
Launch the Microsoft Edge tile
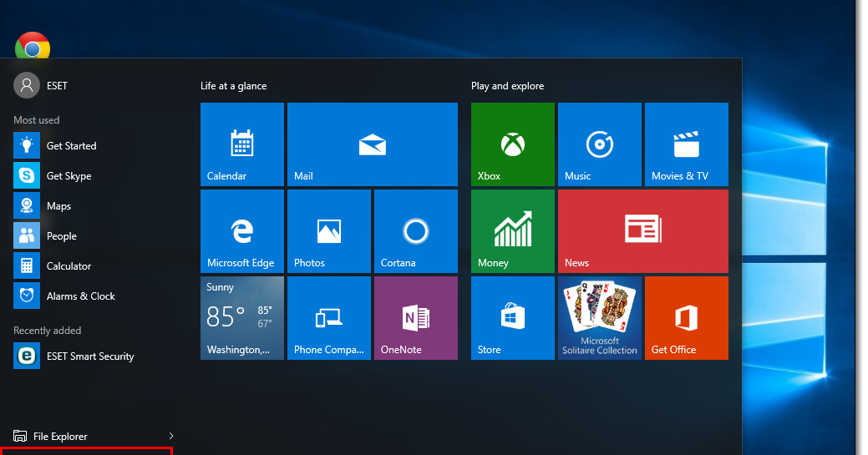tap(242, 230)
